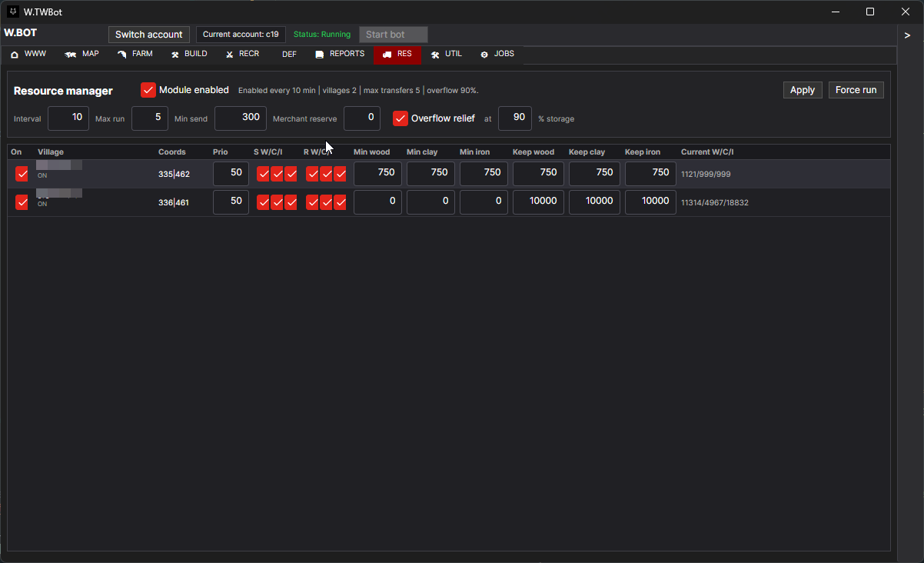Edit Min clay field for 336|461
The height and width of the screenshot is (563, 924).
(430, 202)
